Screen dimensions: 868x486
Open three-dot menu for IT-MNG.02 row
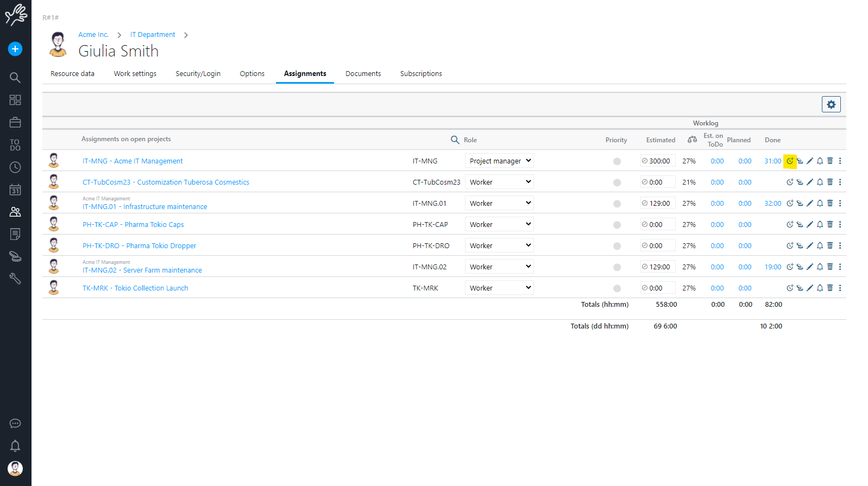point(840,267)
